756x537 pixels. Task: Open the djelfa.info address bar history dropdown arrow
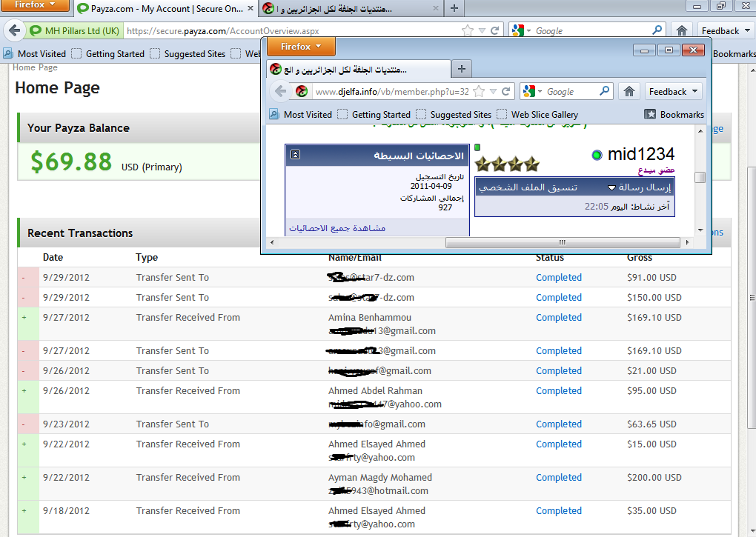point(493,91)
